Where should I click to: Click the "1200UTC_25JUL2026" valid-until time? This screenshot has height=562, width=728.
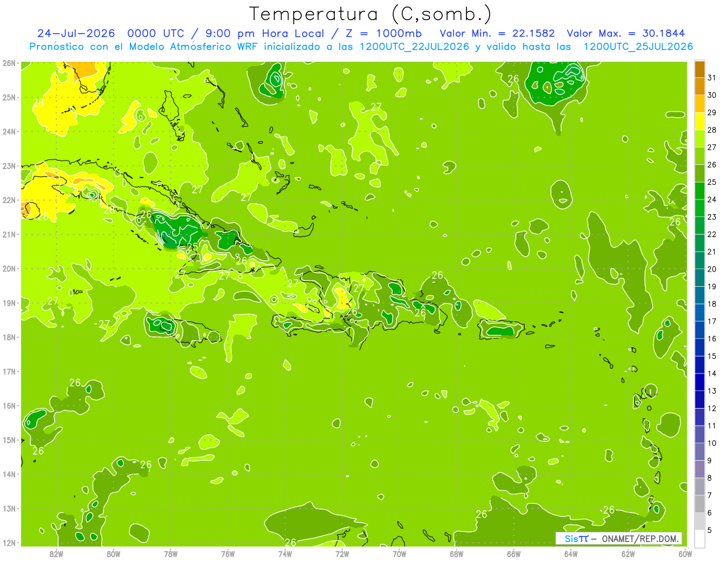[638, 47]
